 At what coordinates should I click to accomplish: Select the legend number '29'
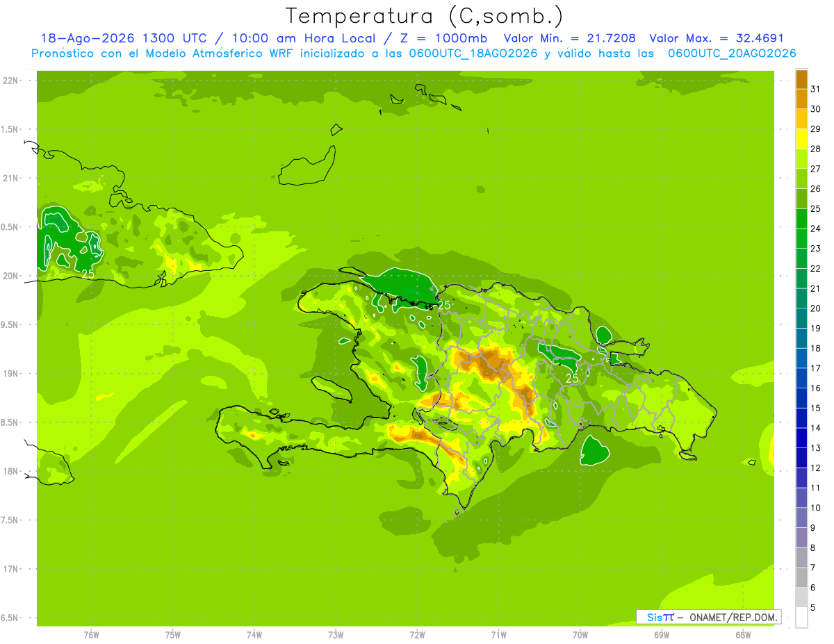(816, 129)
